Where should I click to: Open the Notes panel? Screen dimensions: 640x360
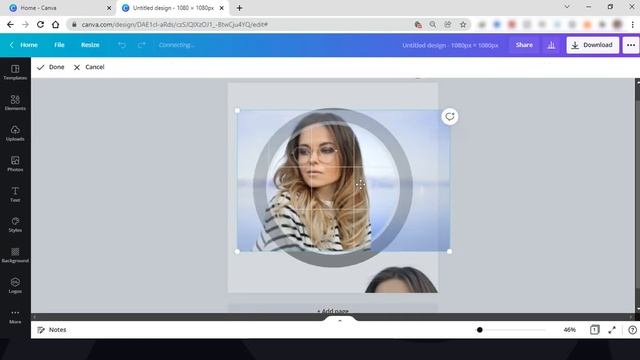[x=52, y=330]
